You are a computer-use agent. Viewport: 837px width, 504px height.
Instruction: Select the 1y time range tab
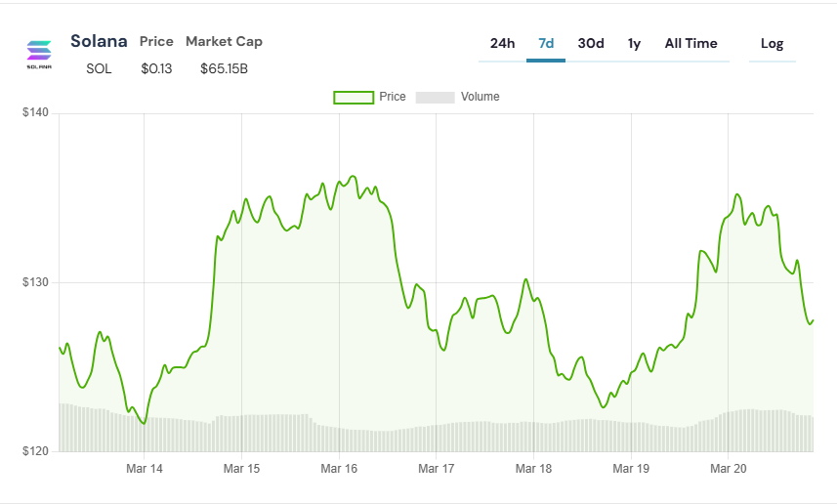click(634, 43)
